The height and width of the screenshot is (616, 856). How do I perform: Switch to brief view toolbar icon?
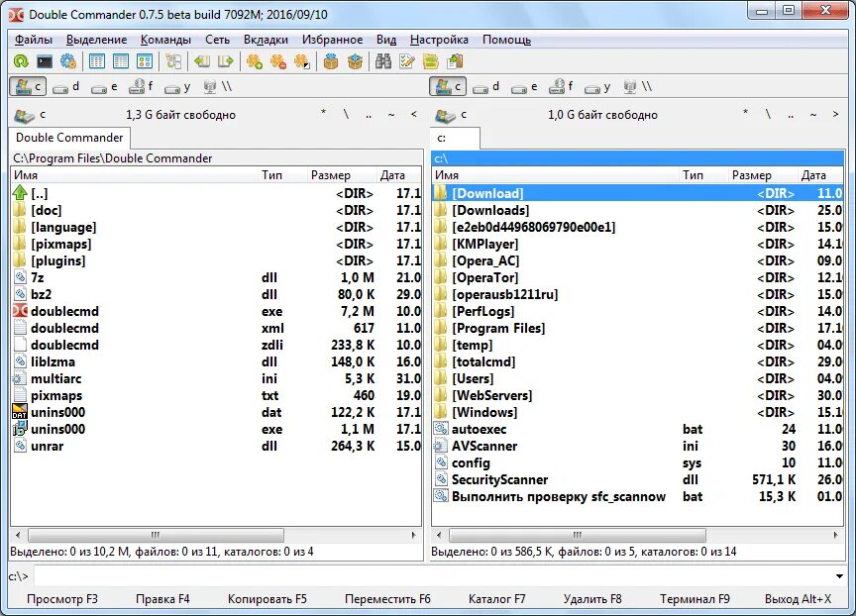(x=97, y=61)
